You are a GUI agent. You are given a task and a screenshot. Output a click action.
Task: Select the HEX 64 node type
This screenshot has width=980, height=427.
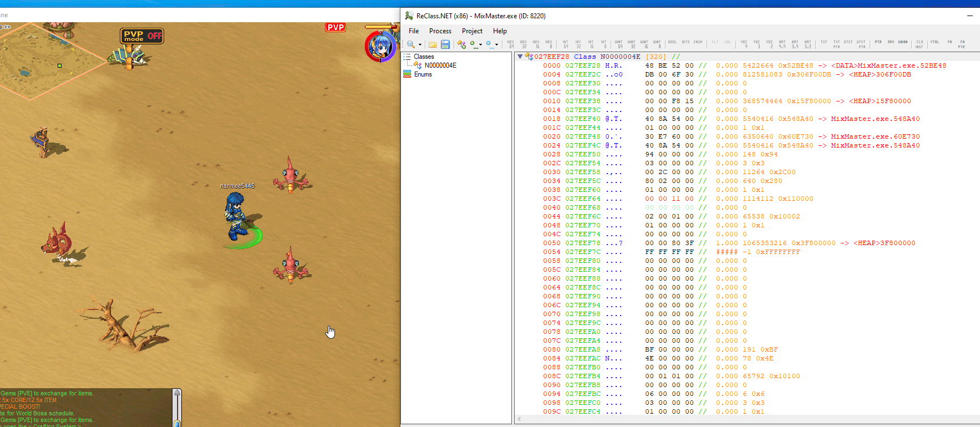[511, 44]
